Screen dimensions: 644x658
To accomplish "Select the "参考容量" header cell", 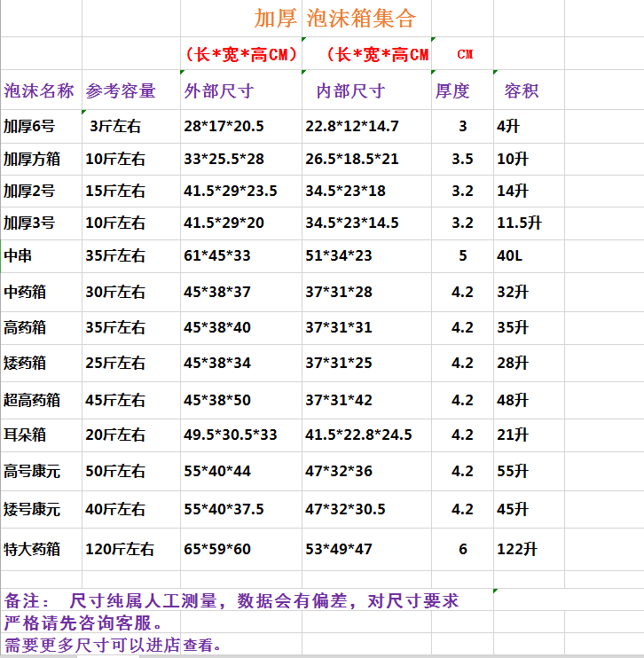I will tap(121, 90).
